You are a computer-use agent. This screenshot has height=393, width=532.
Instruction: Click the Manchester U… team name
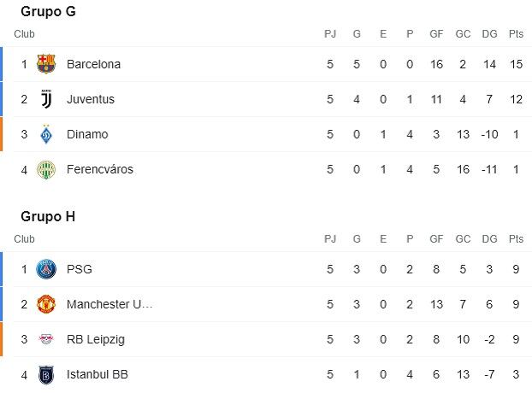point(109,304)
